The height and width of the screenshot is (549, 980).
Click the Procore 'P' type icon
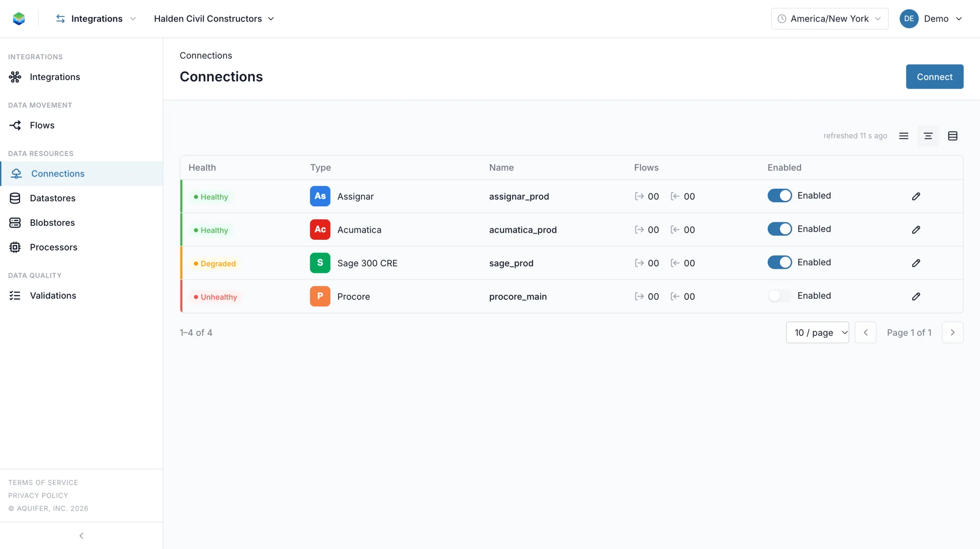pyautogui.click(x=320, y=297)
